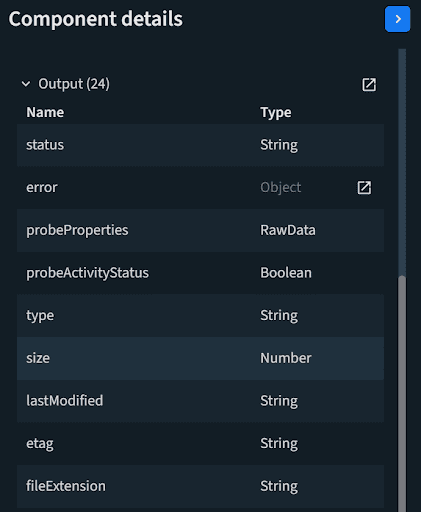
Task: Click the Component details heading
Action: click(96, 19)
